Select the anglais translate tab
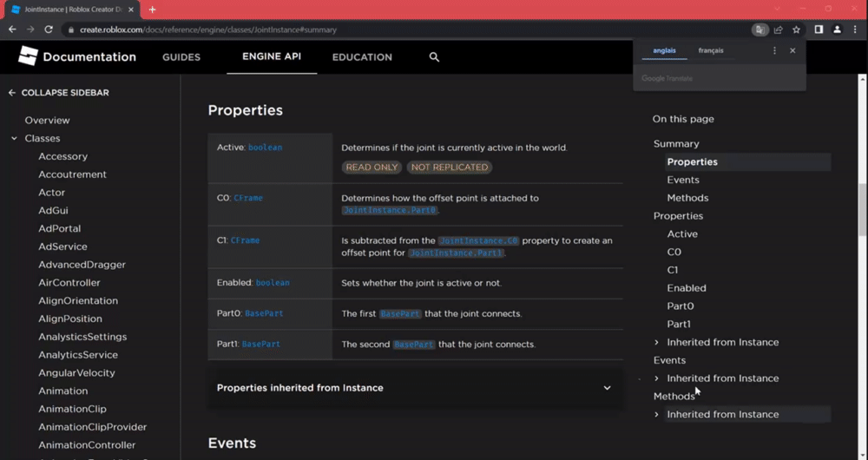Viewport: 868px width, 460px height. (x=664, y=50)
